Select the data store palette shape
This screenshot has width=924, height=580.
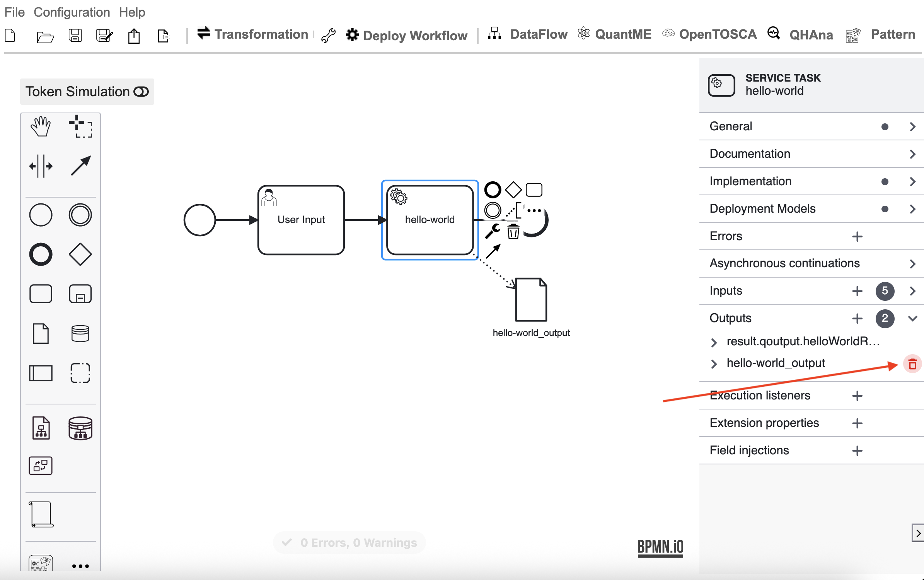pos(80,333)
